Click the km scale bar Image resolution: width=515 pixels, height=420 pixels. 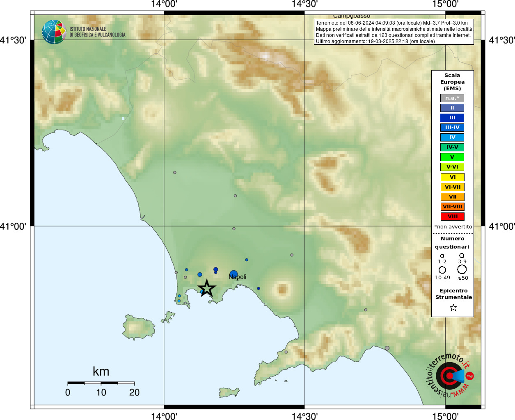(101, 383)
